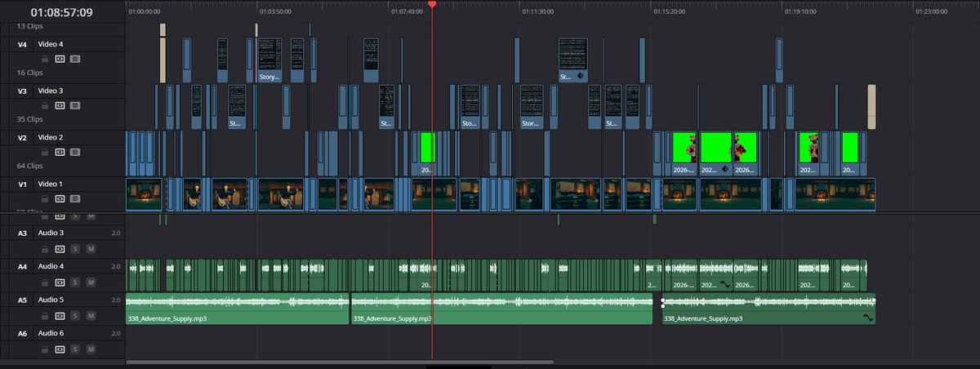The image size is (980, 369).
Task: Mute the Audio 5 track
Action: tap(91, 315)
